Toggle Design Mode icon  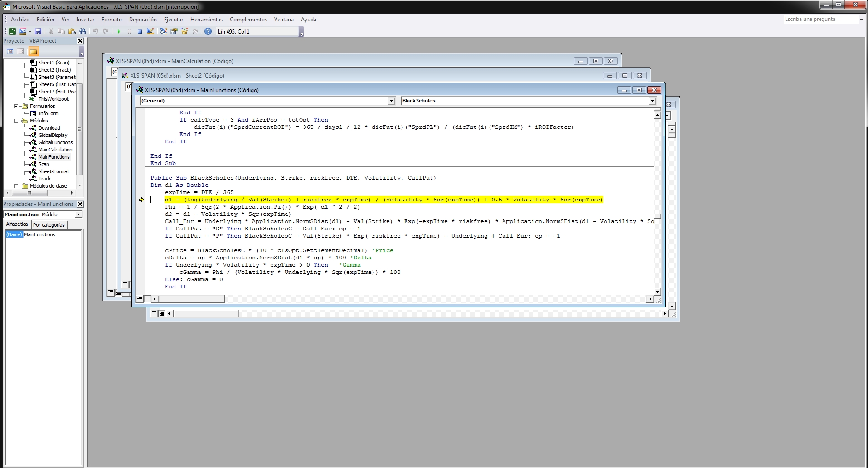click(x=150, y=31)
